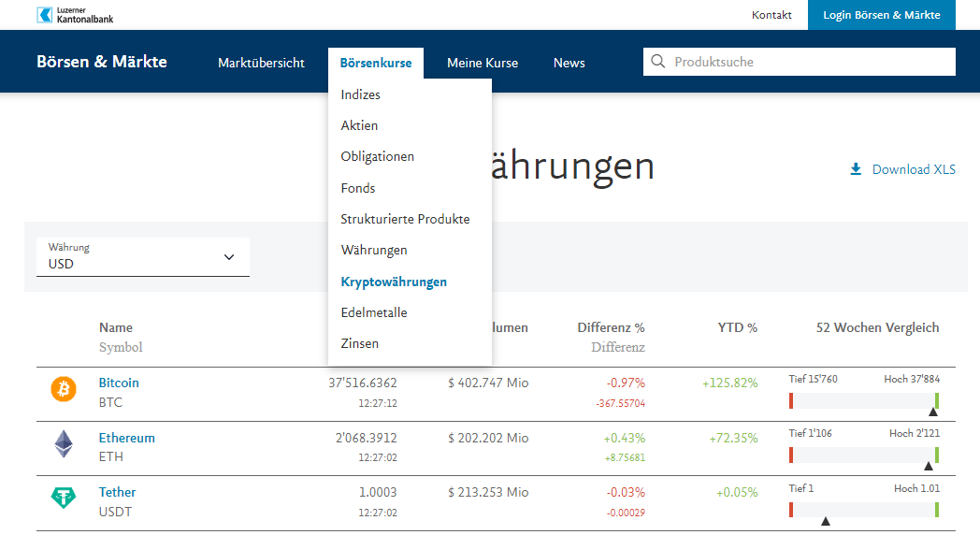The width and height of the screenshot is (980, 535).
Task: Click the USDT symbol text
Action: 116,512
